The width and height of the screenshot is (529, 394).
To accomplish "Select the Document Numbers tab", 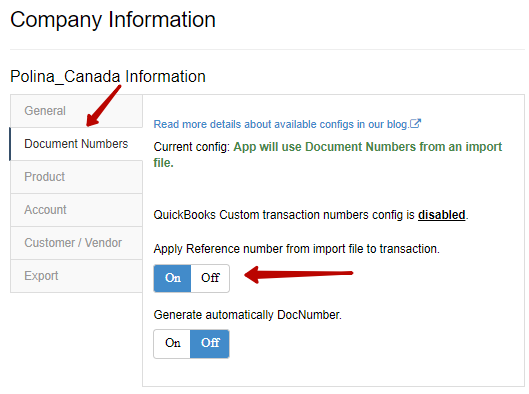I will [77, 144].
